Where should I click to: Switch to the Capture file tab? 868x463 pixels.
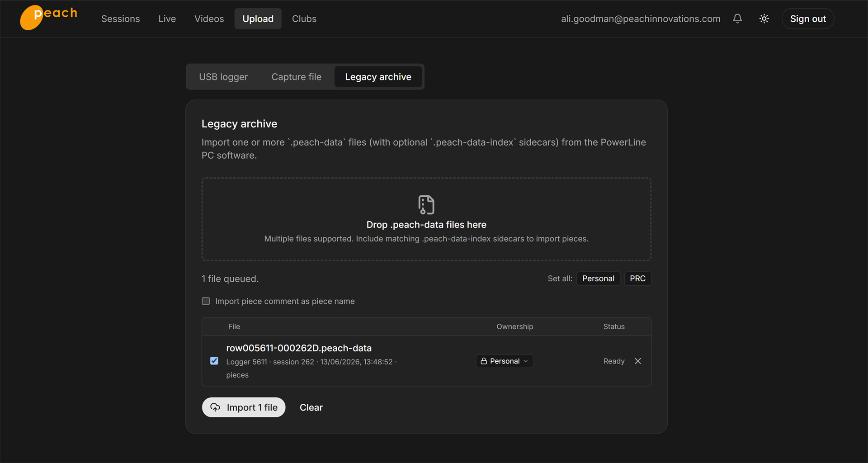[297, 77]
